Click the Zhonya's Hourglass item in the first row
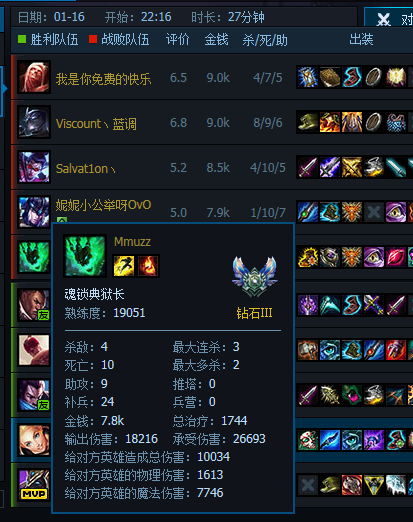The width and height of the screenshot is (413, 522). pos(307,77)
